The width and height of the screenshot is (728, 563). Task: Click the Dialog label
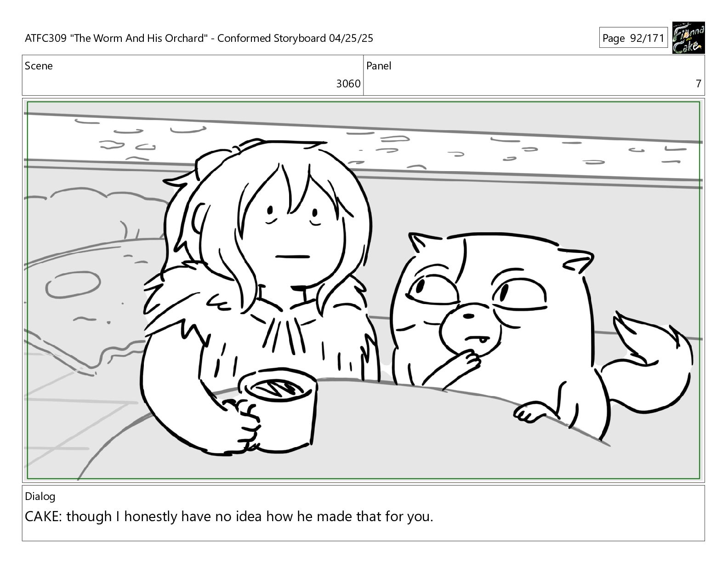click(40, 497)
